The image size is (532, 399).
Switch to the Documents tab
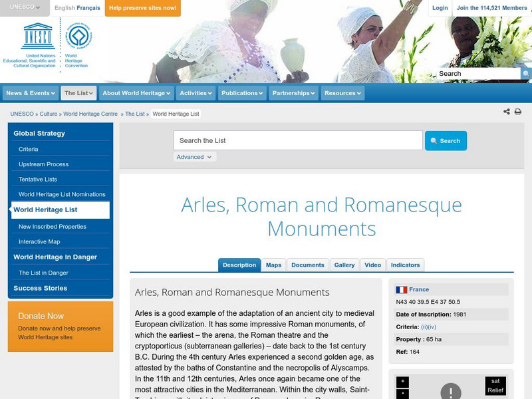pos(308,265)
